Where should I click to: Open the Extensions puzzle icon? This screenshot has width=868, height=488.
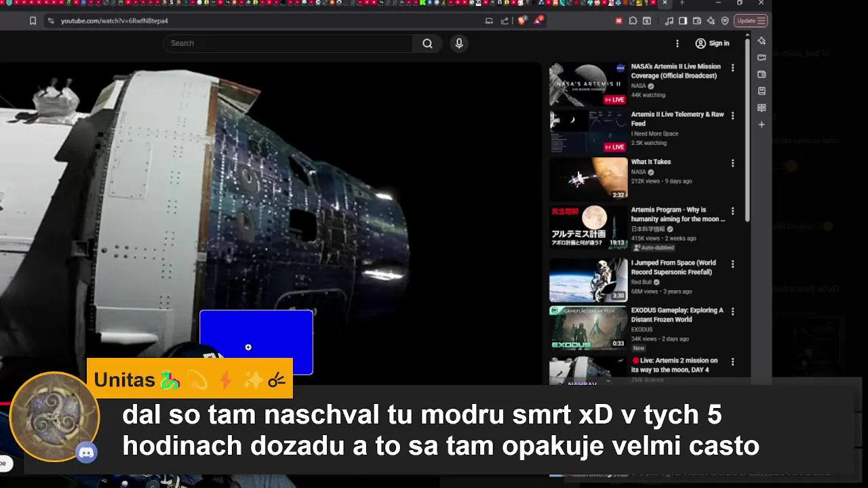(x=633, y=21)
